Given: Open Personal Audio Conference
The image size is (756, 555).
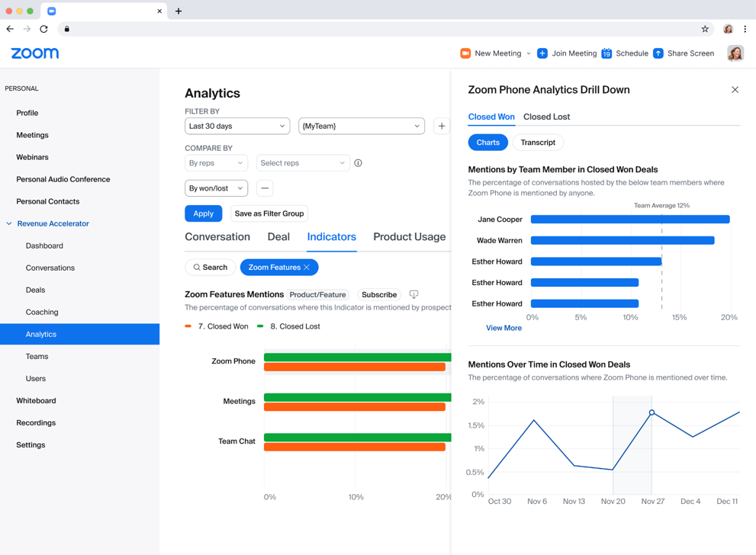Looking at the screenshot, I should click(63, 179).
